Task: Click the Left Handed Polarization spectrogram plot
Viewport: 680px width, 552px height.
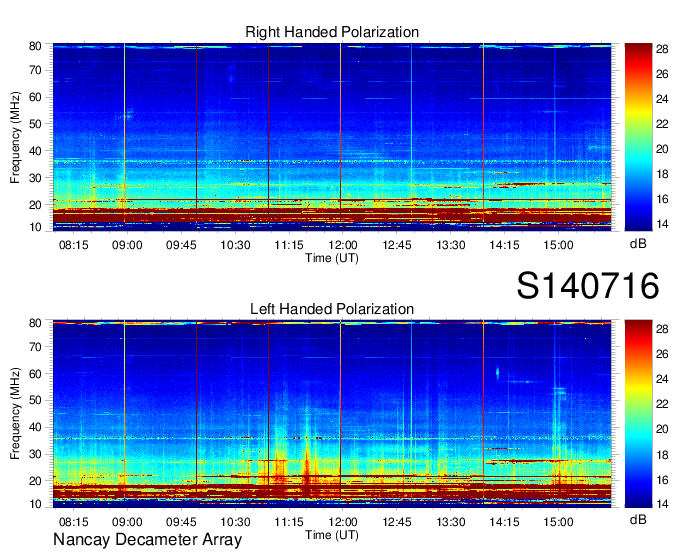Action: pyautogui.click(x=332, y=414)
